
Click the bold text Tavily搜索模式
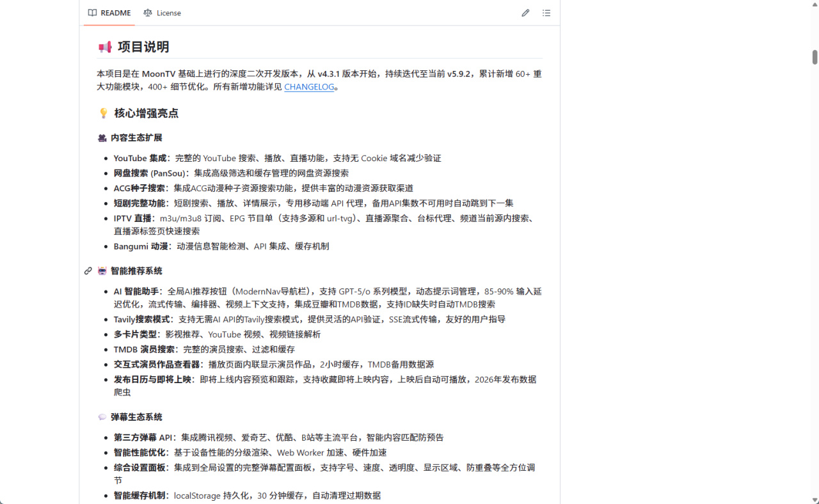click(142, 319)
